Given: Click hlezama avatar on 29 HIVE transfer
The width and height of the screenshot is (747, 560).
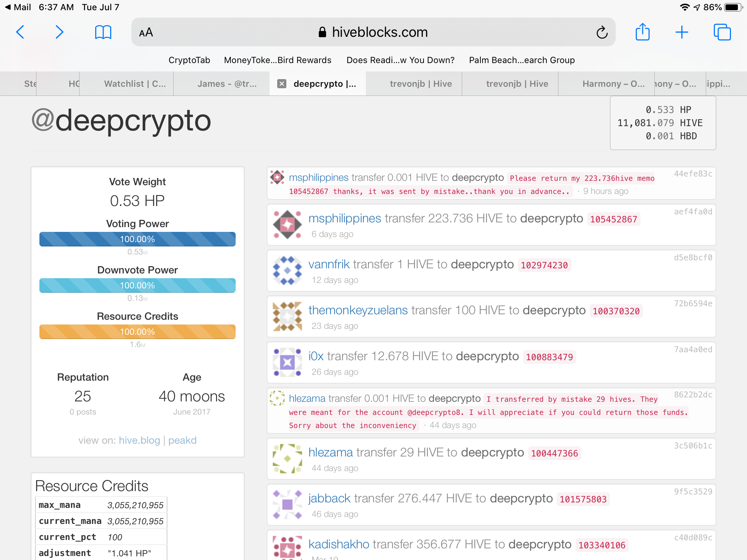Looking at the screenshot, I should (x=287, y=459).
